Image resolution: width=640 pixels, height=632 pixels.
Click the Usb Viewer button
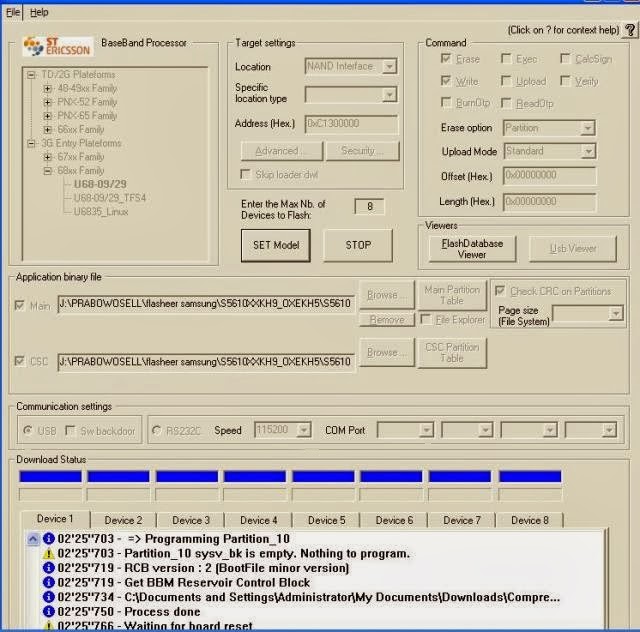tap(573, 249)
